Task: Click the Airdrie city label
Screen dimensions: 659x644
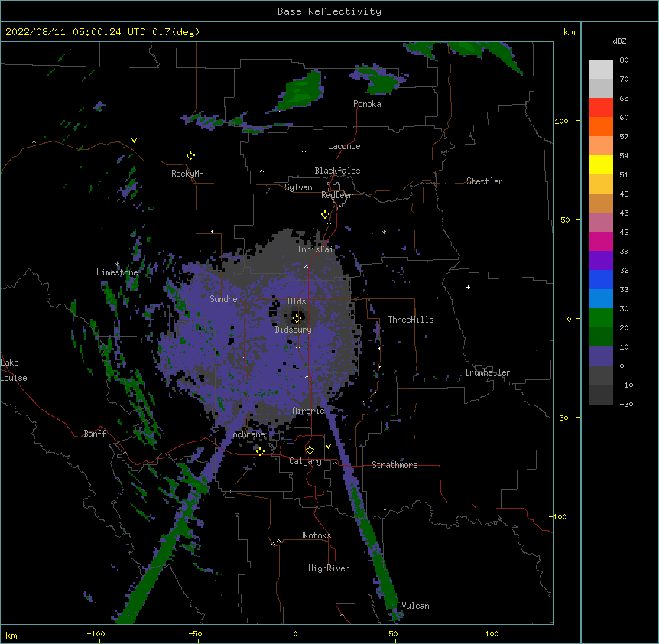Action: pos(309,411)
